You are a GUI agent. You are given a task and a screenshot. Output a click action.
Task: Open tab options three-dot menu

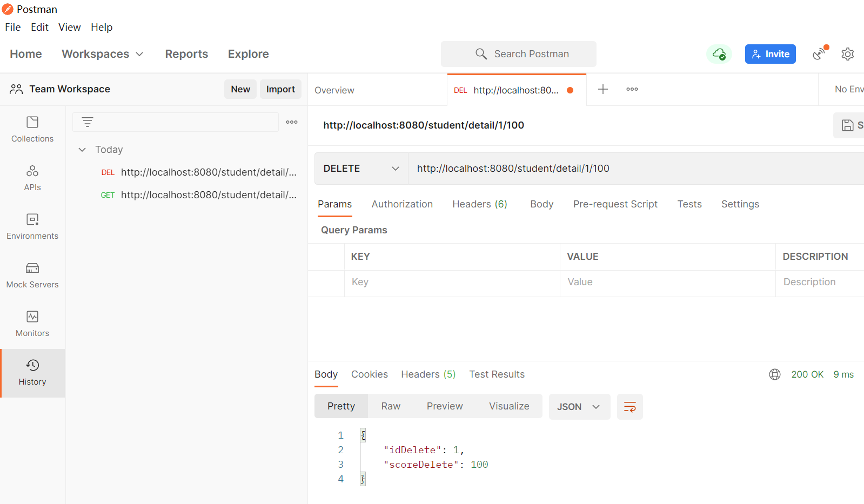632,89
